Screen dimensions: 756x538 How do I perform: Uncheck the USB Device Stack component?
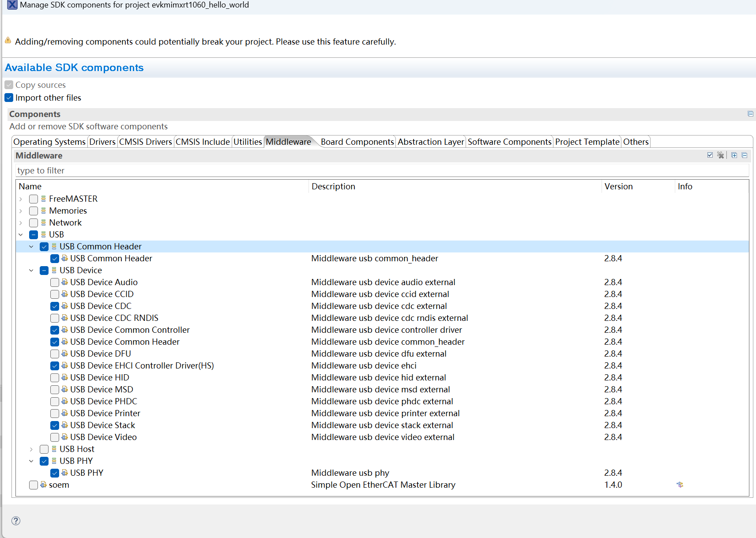tap(55, 425)
